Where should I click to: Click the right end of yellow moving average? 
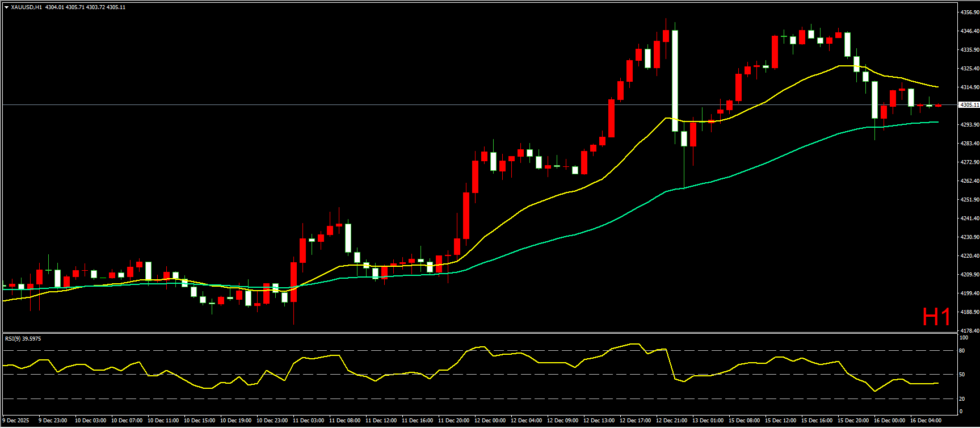pyautogui.click(x=938, y=87)
